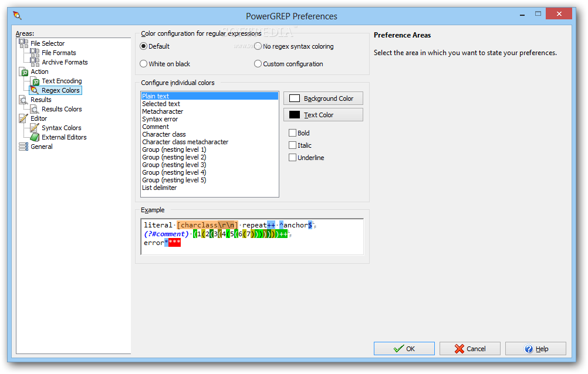Select Group (nesting level 1) item
The width and height of the screenshot is (588, 374).
pos(209,149)
